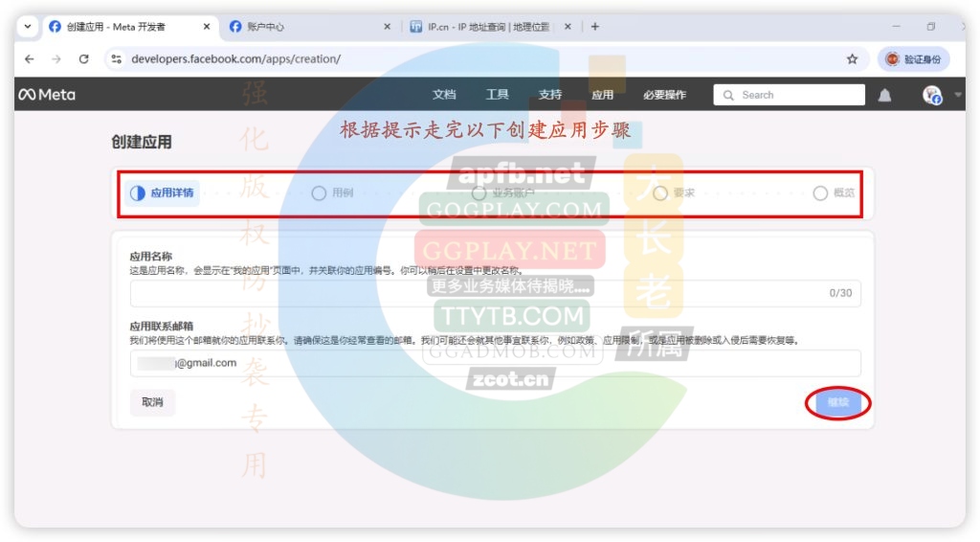Open the 文档 menu

point(444,95)
